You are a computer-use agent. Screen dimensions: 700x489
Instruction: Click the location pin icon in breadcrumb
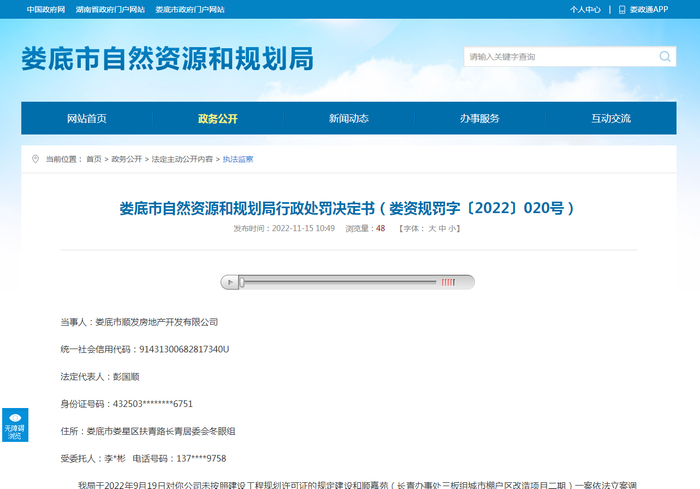tap(35, 159)
